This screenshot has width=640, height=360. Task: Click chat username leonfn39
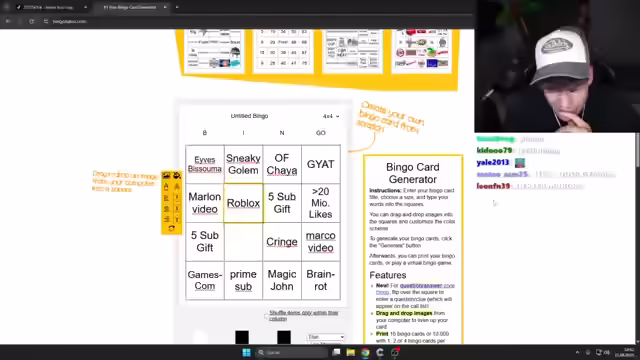pyautogui.click(x=493, y=186)
